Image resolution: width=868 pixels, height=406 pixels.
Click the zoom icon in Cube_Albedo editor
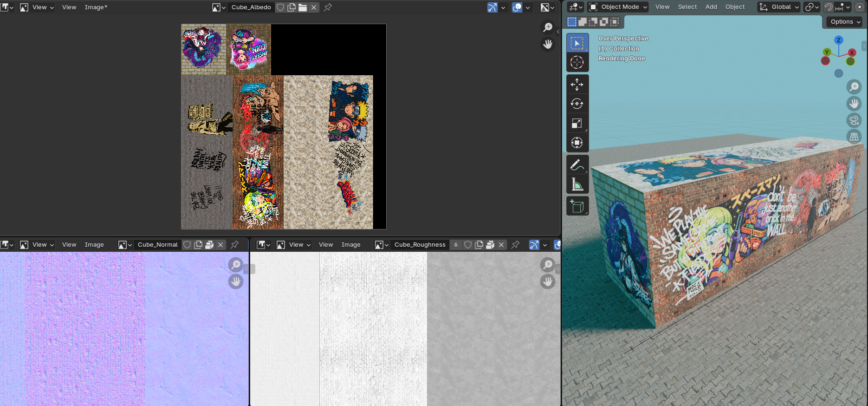click(548, 27)
